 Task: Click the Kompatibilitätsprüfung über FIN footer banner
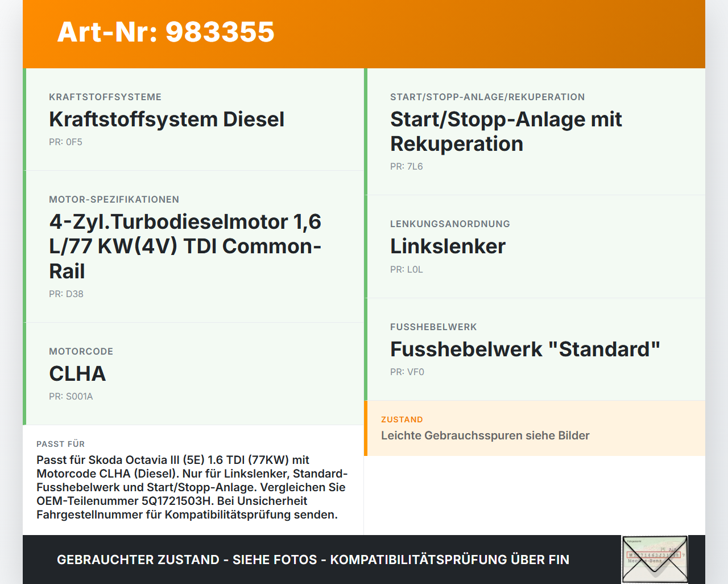(x=313, y=560)
